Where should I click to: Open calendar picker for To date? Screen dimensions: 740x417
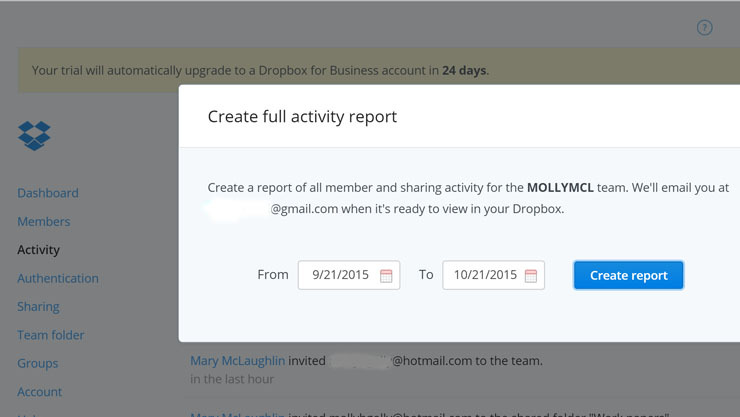(531, 275)
